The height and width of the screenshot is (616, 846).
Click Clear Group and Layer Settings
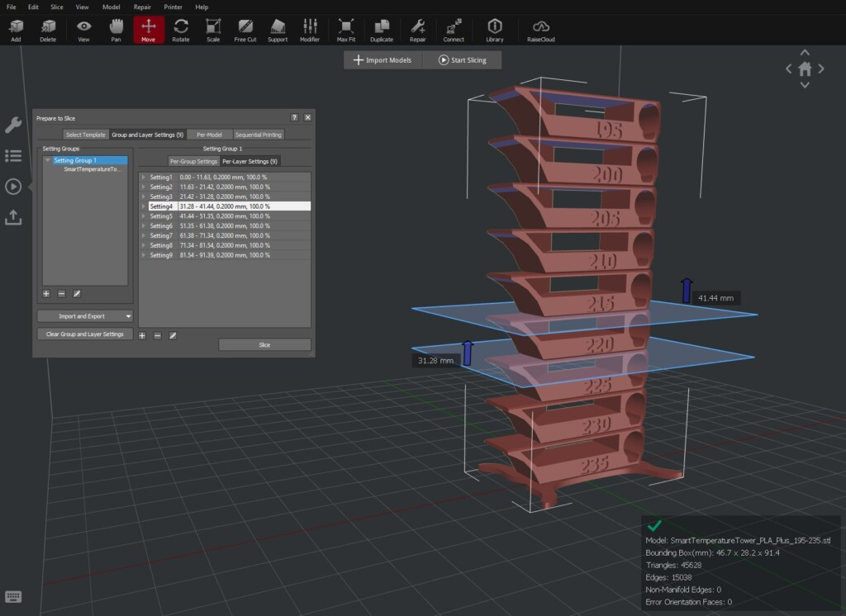coord(85,334)
